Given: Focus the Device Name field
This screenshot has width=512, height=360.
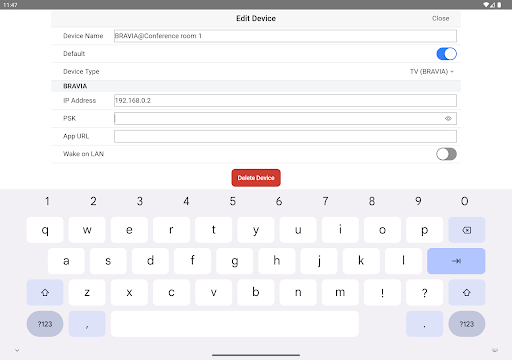Looking at the screenshot, I should click(x=285, y=36).
